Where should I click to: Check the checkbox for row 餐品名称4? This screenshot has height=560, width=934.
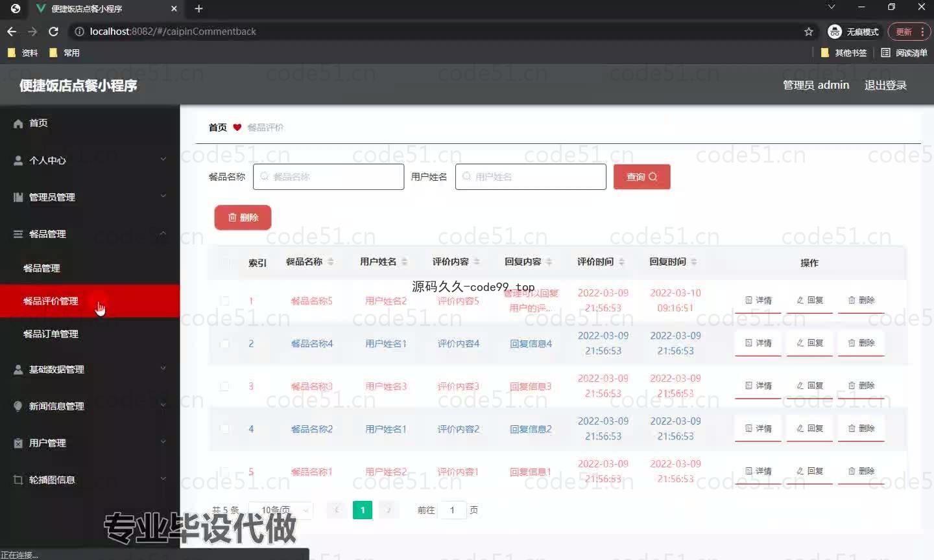[x=224, y=344]
